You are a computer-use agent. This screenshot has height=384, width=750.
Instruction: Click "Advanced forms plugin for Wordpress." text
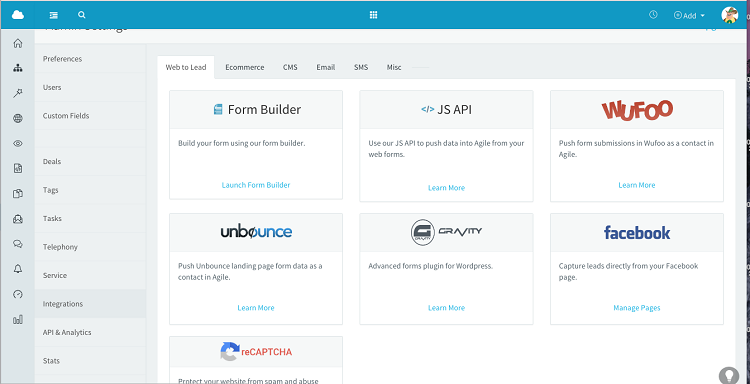(430, 266)
